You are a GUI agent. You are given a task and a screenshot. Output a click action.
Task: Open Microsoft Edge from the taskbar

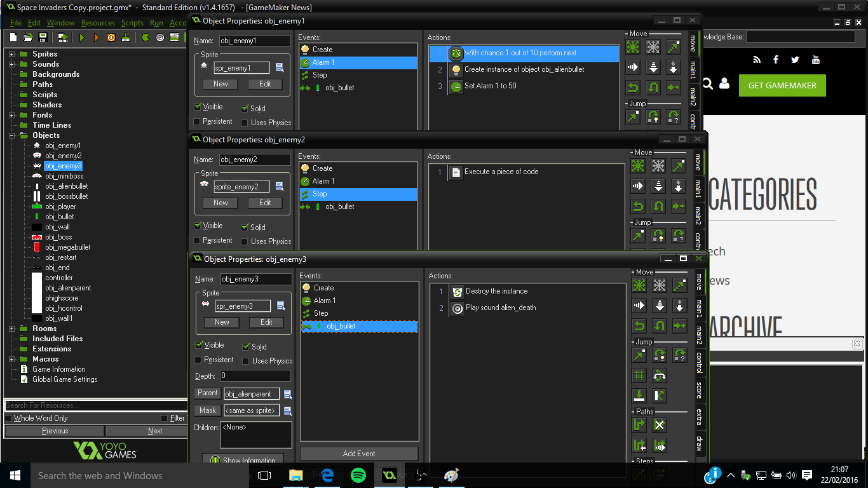point(327,475)
